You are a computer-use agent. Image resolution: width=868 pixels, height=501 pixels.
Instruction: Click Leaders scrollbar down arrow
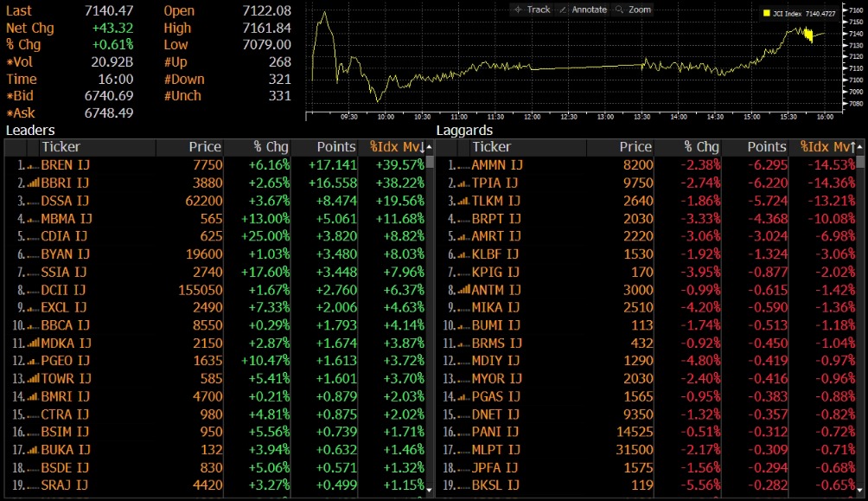(429, 490)
